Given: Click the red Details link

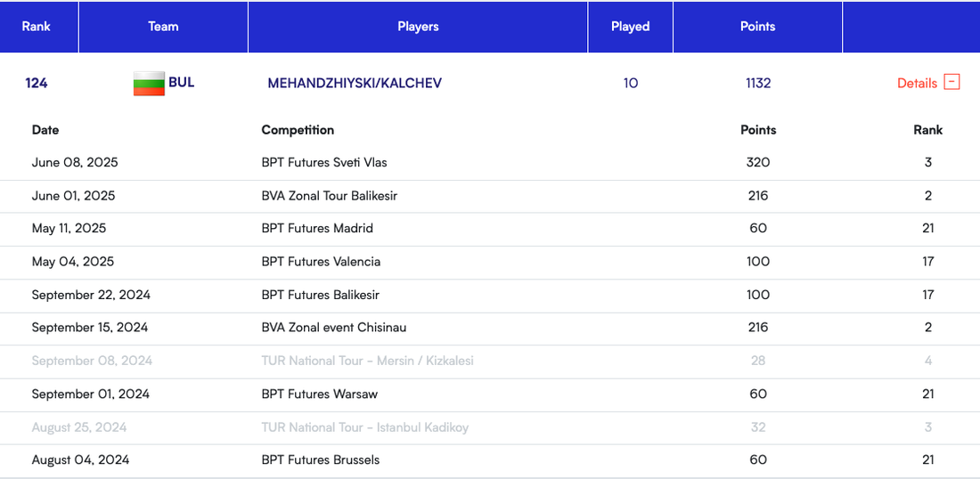Looking at the screenshot, I should tap(917, 84).
